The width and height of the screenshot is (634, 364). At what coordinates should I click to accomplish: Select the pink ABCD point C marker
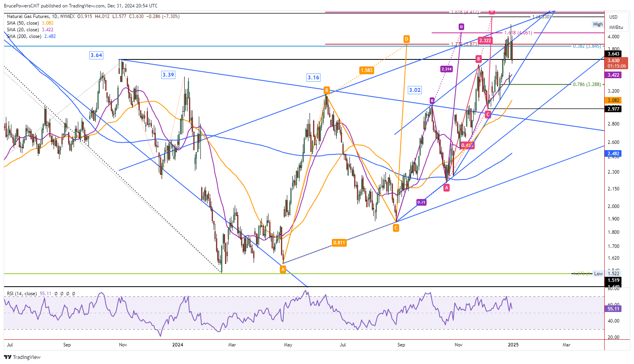[488, 114]
